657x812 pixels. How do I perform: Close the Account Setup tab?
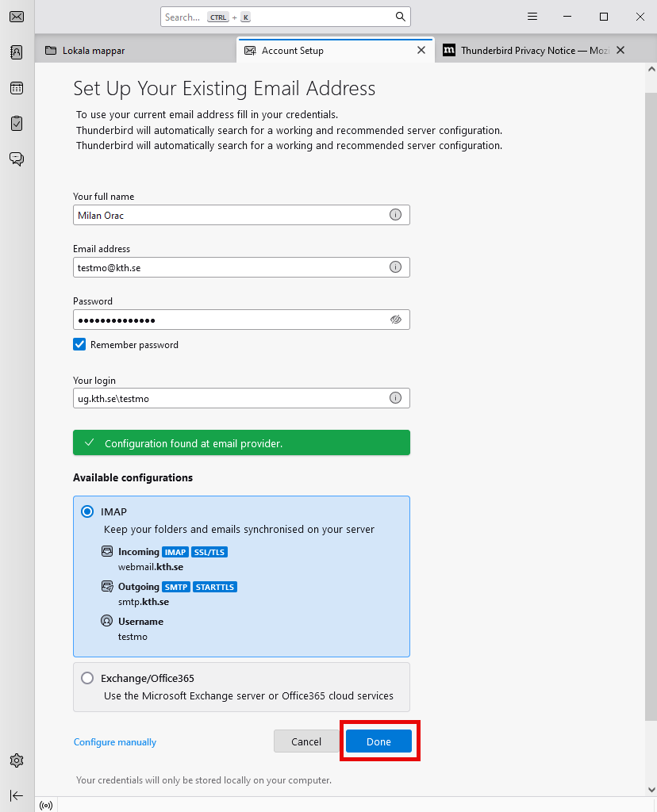coord(421,51)
